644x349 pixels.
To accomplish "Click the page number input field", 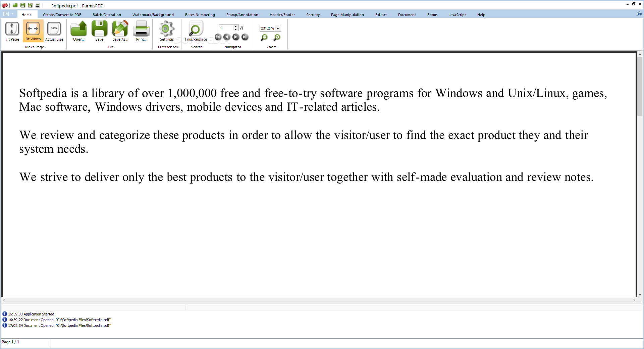I will tap(226, 28).
